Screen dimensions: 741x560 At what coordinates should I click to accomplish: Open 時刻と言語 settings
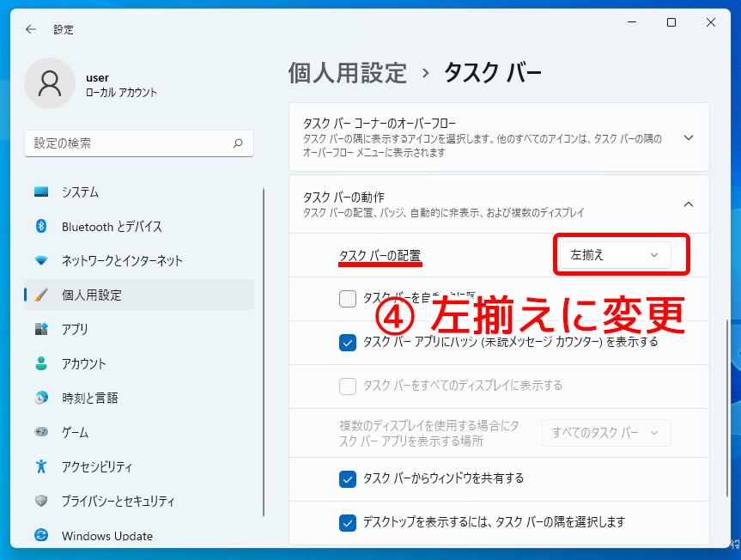(139, 398)
